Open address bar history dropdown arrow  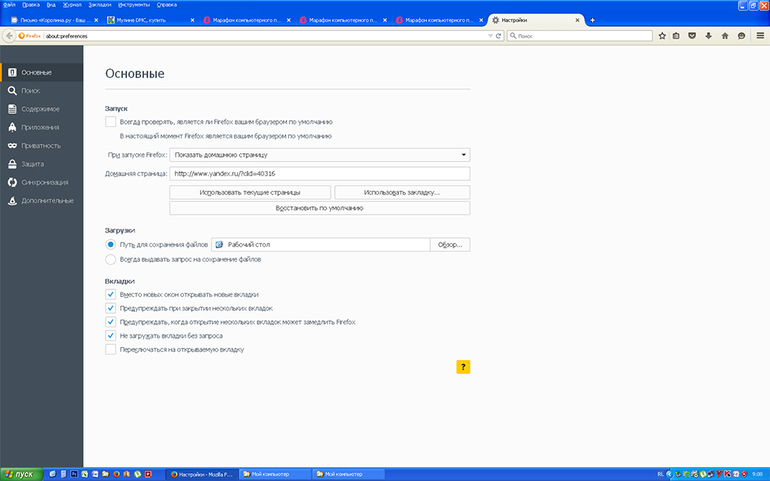click(x=490, y=36)
